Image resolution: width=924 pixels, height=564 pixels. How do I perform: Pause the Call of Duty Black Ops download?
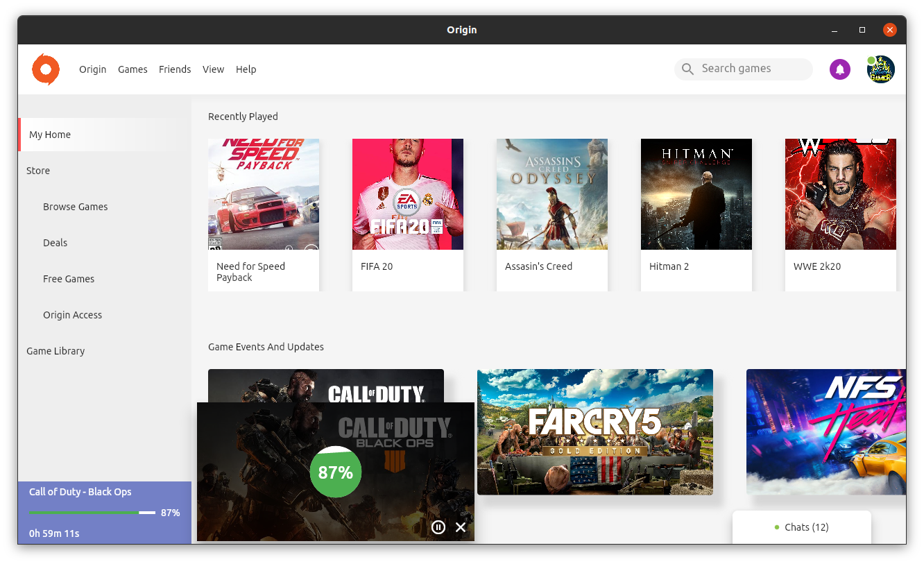(x=438, y=527)
